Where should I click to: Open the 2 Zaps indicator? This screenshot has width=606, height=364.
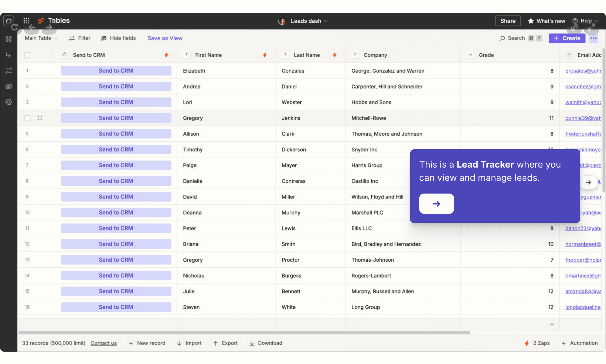pos(537,343)
